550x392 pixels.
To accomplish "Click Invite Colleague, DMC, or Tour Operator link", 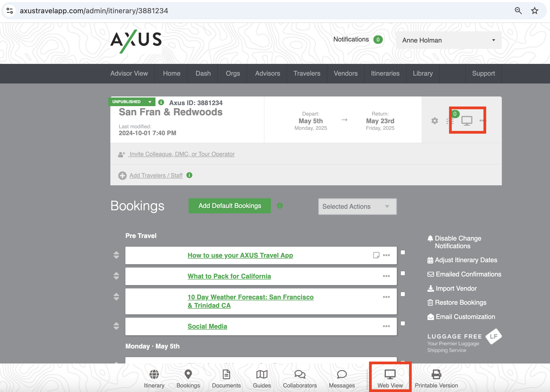I will click(x=182, y=154).
